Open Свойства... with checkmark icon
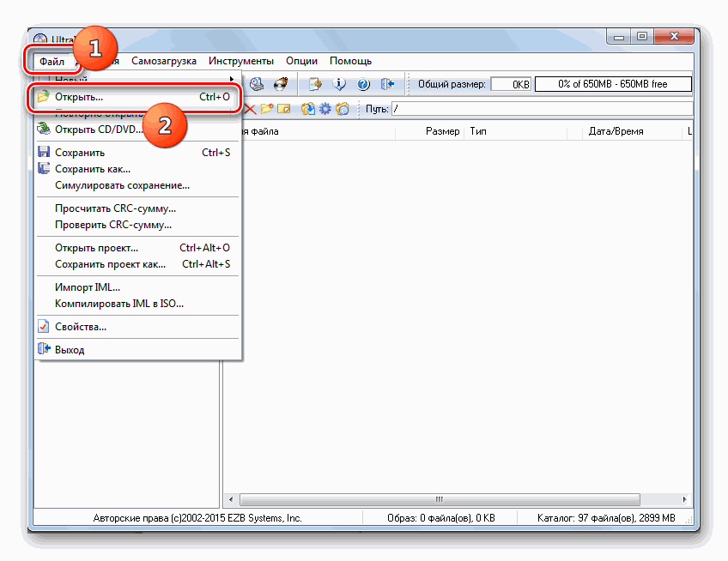728x561 pixels. tap(81, 327)
